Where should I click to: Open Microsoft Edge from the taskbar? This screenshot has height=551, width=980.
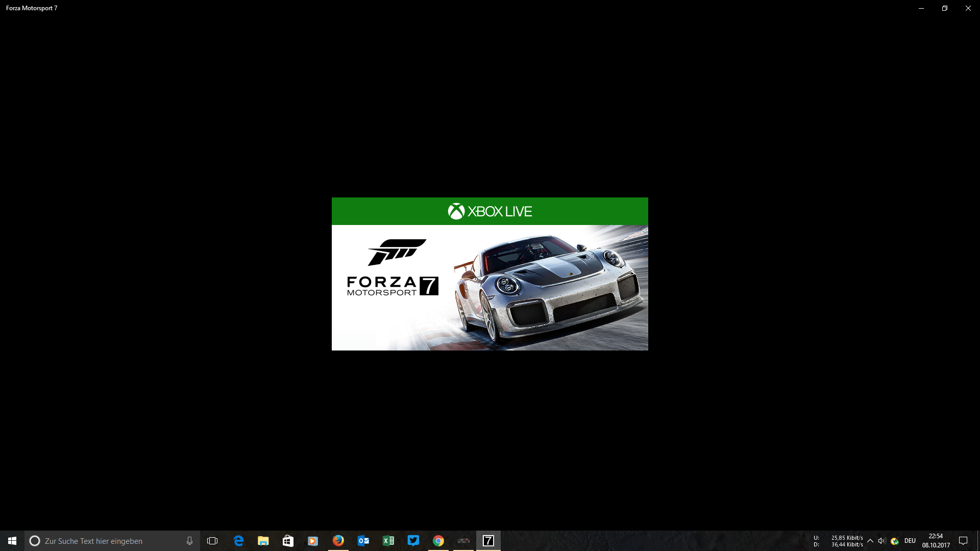click(238, 541)
